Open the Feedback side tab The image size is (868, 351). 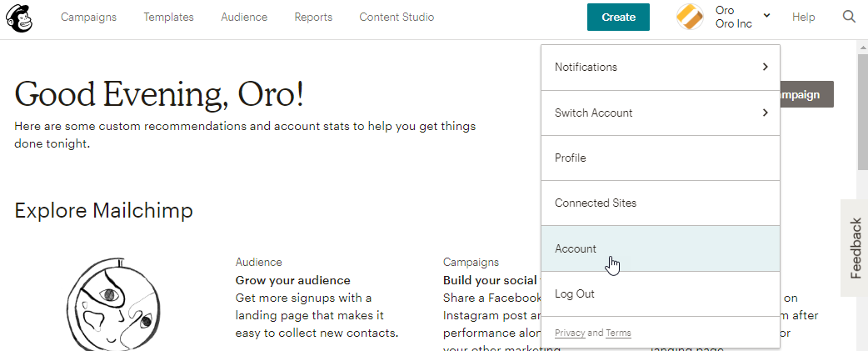tap(856, 248)
